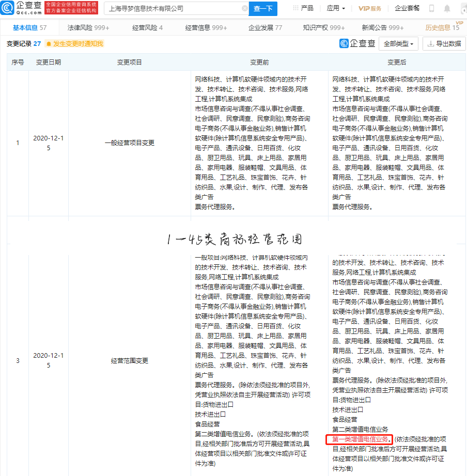Open the 全部类型 filter dropdown
Viewport: 467px width, 476px height.
(398, 44)
